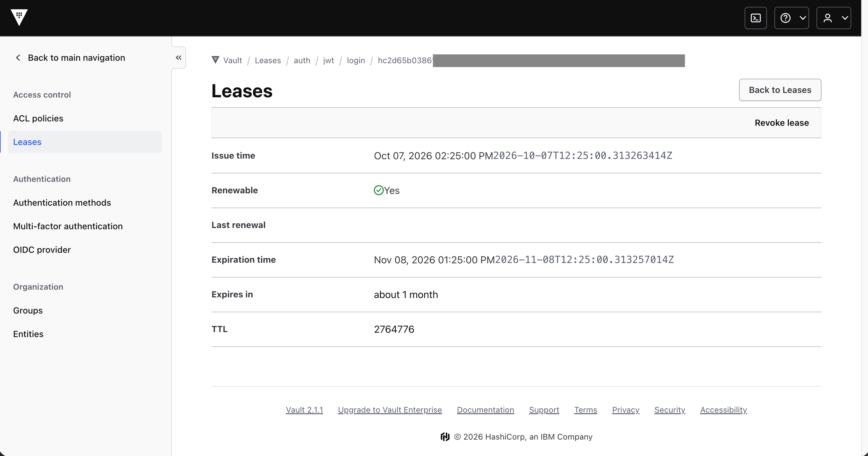
Task: Open Groups in the sidebar
Action: (28, 310)
